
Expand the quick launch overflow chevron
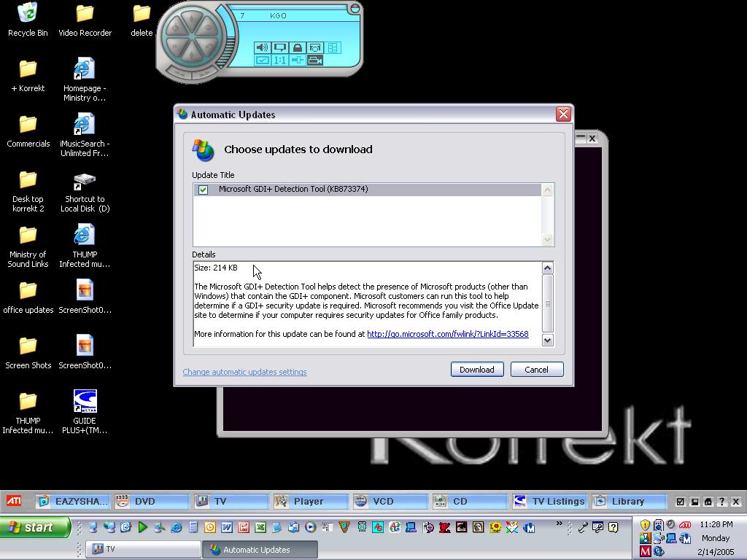tap(559, 524)
